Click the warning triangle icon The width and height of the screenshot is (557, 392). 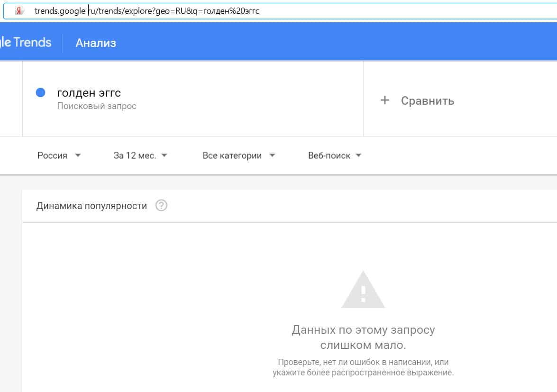363,290
